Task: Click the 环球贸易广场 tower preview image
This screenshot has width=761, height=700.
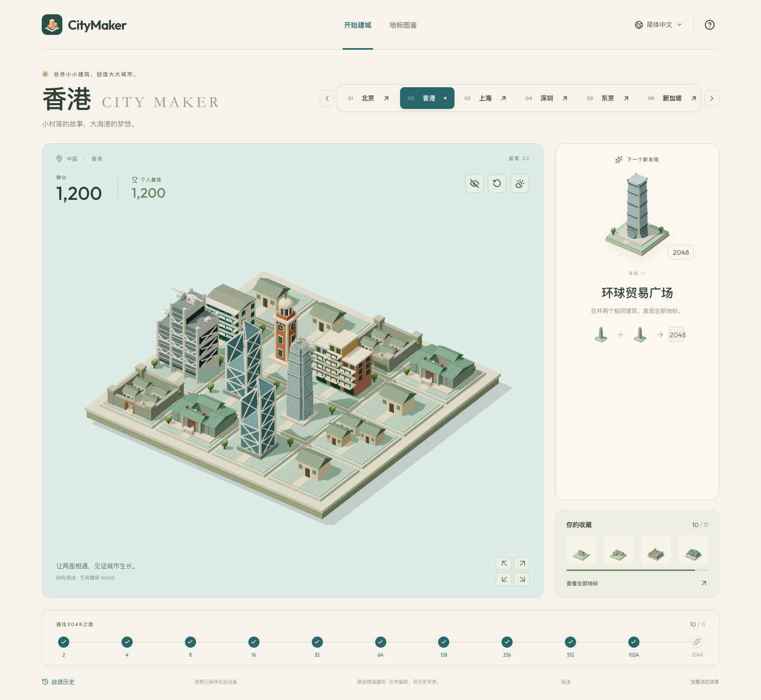Action: pos(637,214)
